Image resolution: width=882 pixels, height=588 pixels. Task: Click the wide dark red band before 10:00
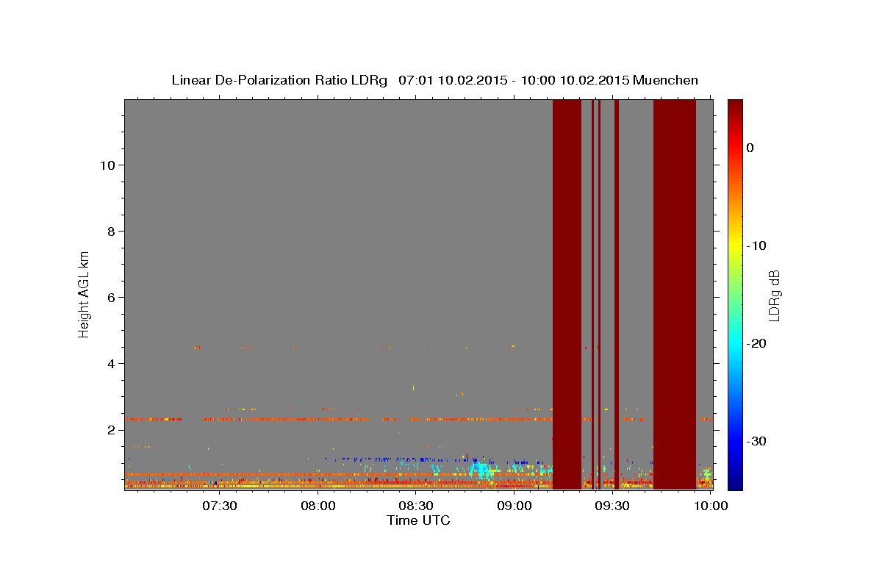point(675,294)
